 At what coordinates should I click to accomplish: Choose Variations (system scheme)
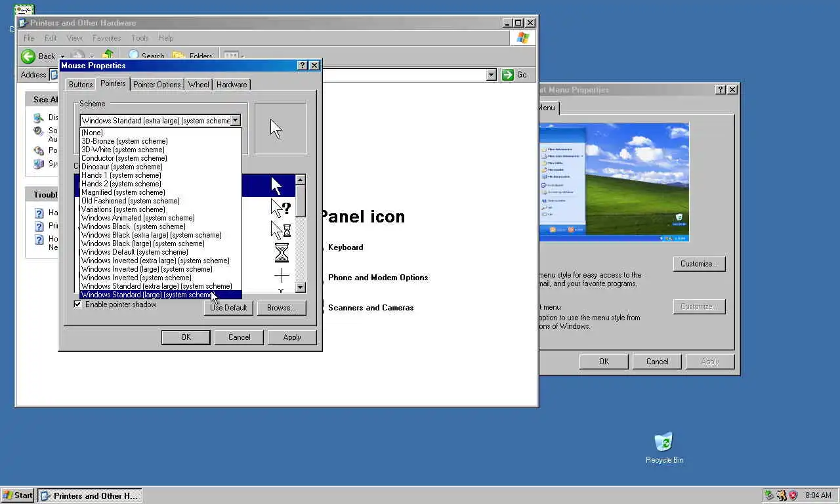(161, 209)
